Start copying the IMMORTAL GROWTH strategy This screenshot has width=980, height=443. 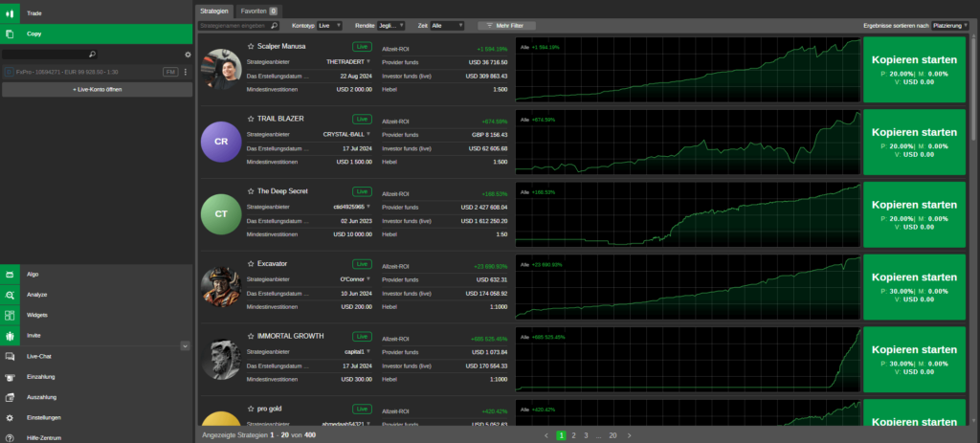[x=914, y=359]
